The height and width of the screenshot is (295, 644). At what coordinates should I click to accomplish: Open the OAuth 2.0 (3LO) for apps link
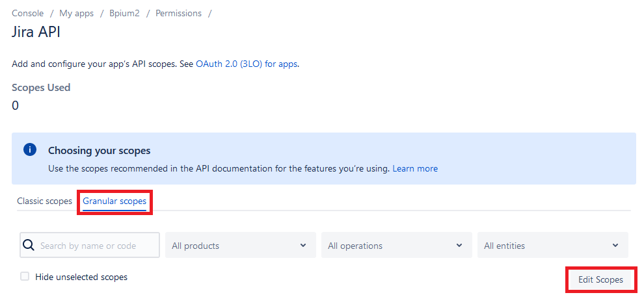tap(247, 64)
